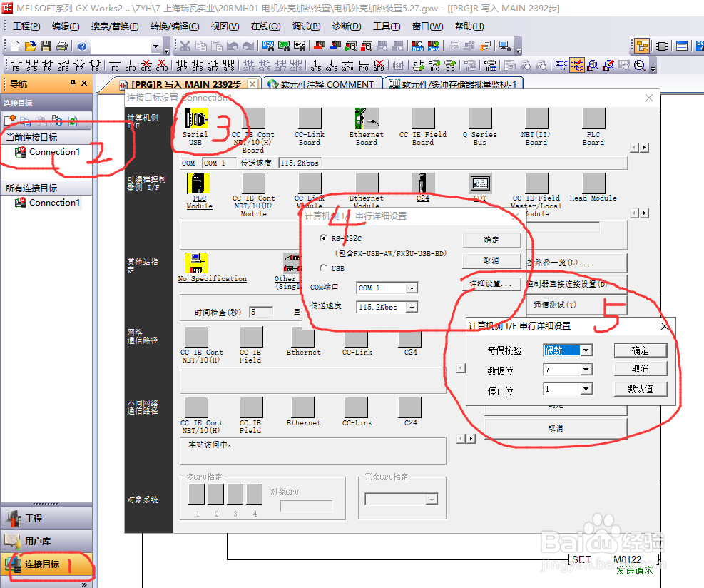The image size is (704, 588).
Task: Open the transmission speed 115.2Kbps dropdown
Action: coord(412,308)
